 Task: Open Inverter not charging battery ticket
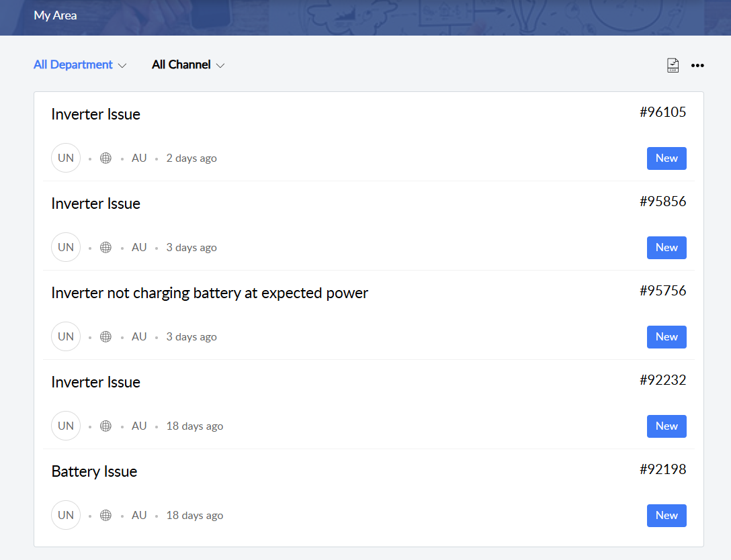click(210, 293)
